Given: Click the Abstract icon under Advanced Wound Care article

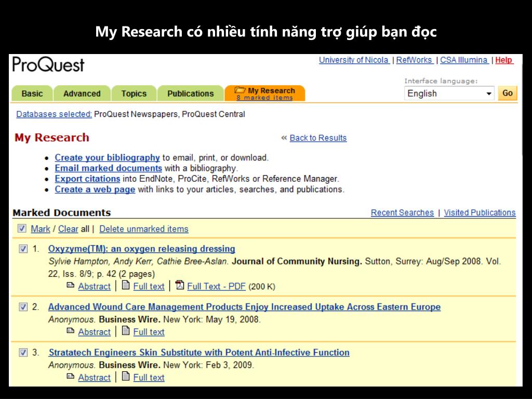Looking at the screenshot, I should (x=70, y=331).
